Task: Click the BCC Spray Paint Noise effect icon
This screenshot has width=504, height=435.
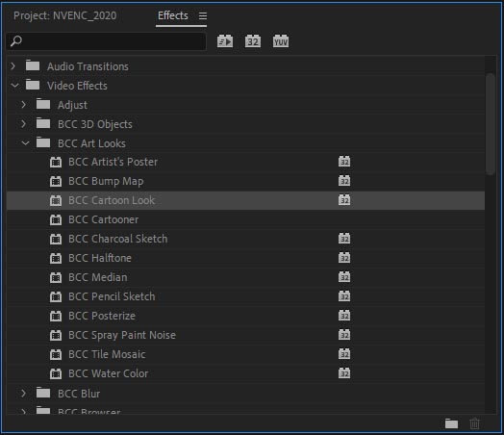Action: [x=56, y=335]
